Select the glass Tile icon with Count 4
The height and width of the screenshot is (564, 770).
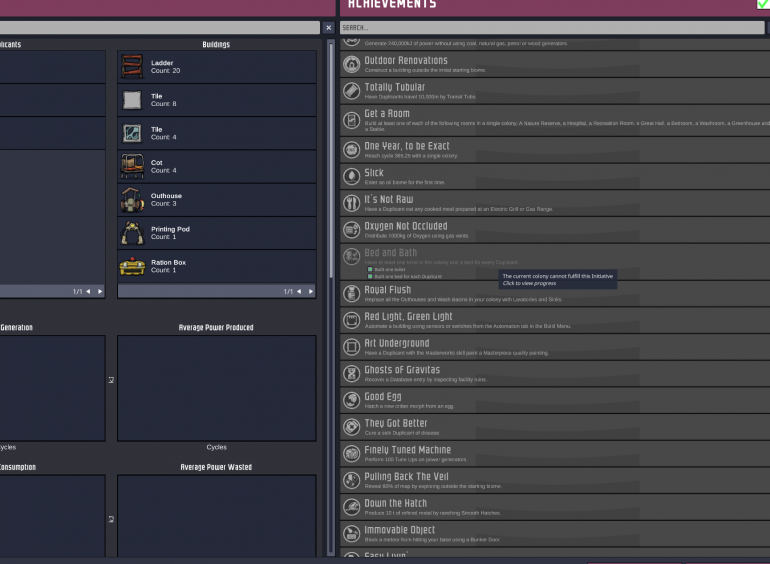[132, 133]
